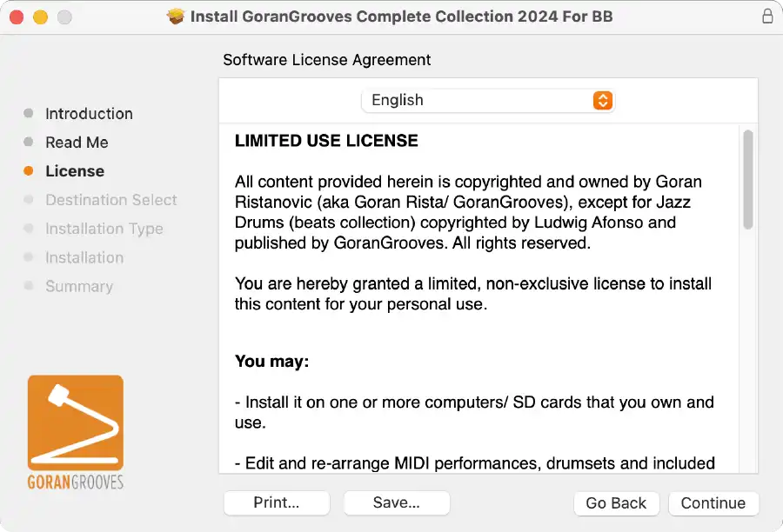Screen dimensions: 783x532
Task: Click the LIMITED USE LICENSE heading
Action: point(326,141)
